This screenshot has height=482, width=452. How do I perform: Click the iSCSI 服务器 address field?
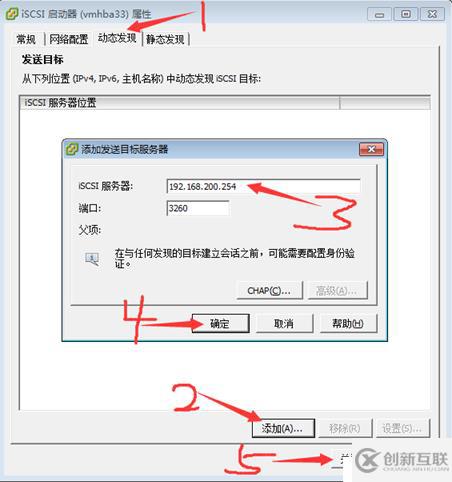click(x=263, y=186)
